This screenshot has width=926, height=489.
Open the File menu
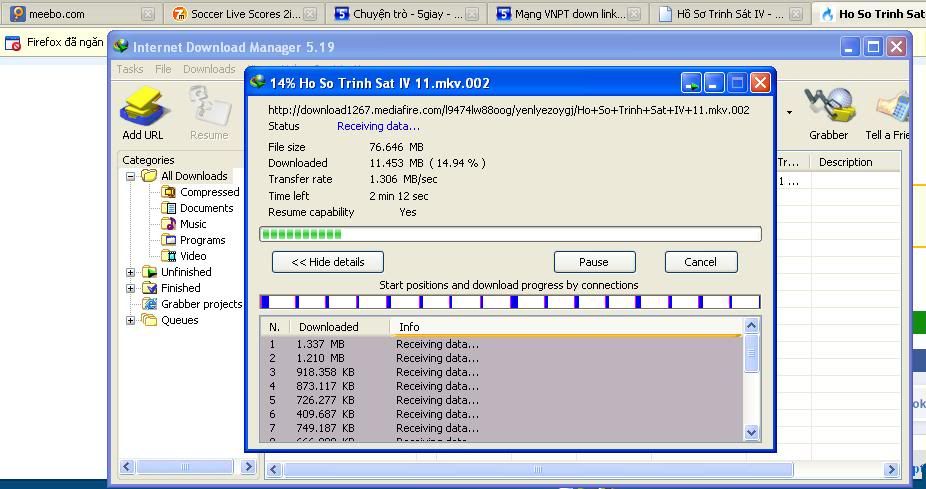163,69
